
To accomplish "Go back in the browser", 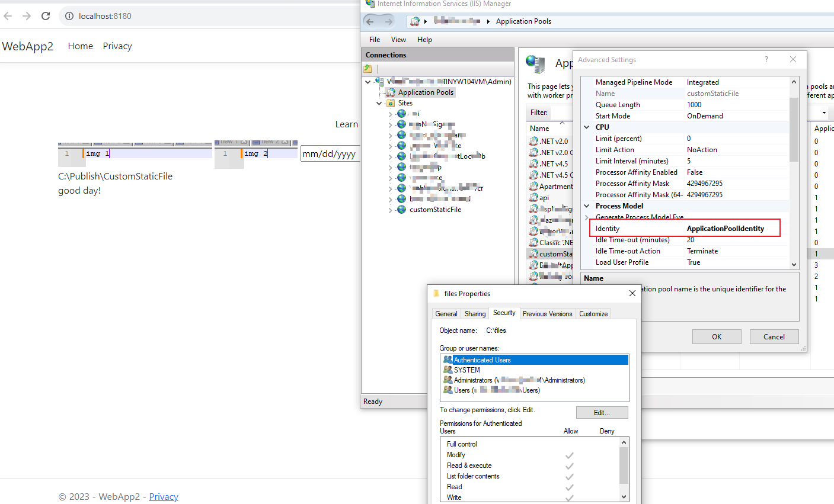I will (x=8, y=16).
